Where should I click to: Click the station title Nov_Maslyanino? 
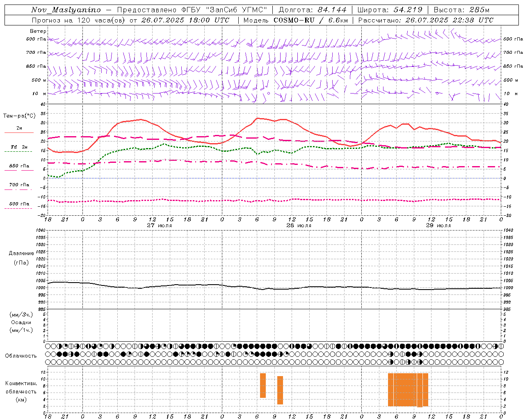click(66, 10)
